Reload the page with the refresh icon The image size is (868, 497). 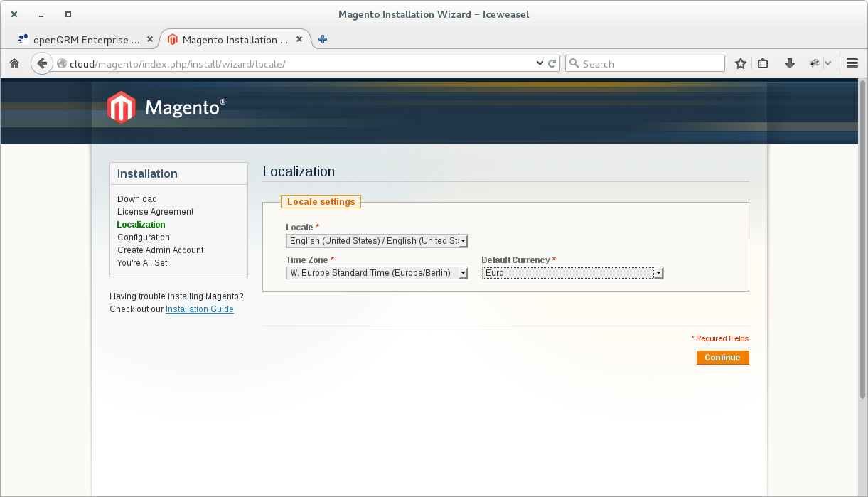click(552, 63)
